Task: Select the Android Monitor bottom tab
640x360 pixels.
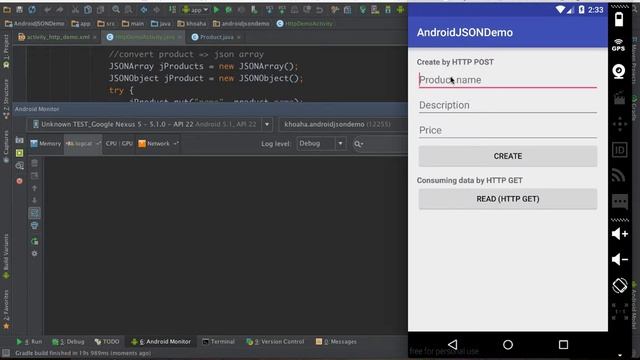Action: [161, 342]
